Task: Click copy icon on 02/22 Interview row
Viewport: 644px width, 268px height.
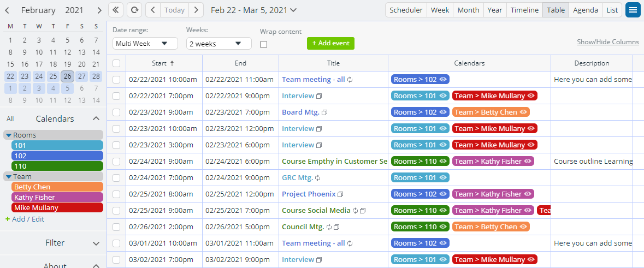Action: click(318, 96)
